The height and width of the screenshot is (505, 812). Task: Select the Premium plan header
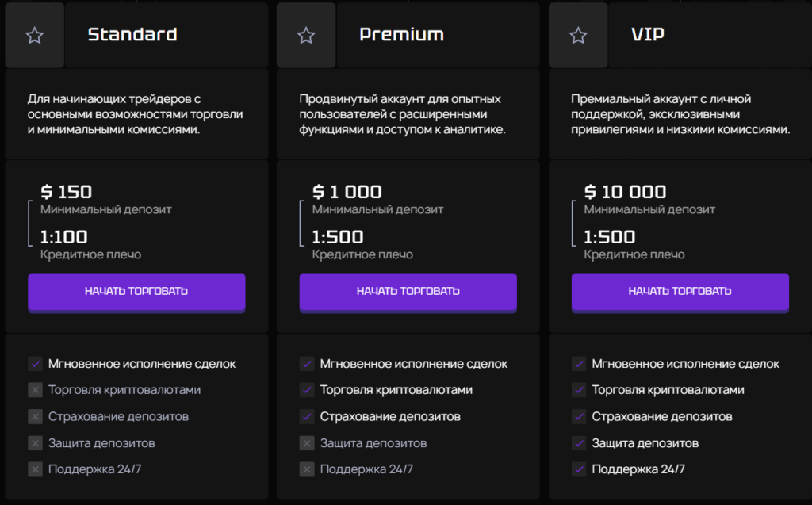point(401,35)
